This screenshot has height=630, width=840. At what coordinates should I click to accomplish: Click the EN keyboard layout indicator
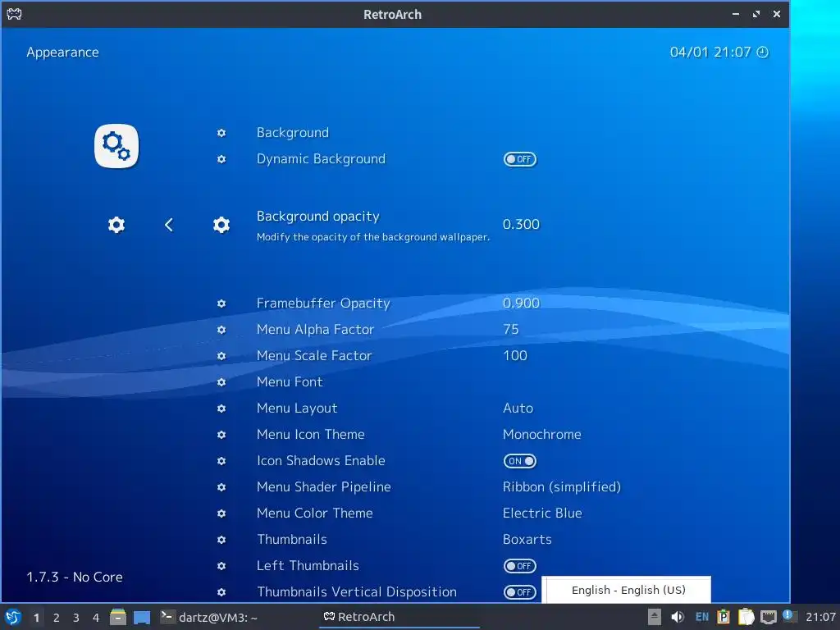coord(702,617)
